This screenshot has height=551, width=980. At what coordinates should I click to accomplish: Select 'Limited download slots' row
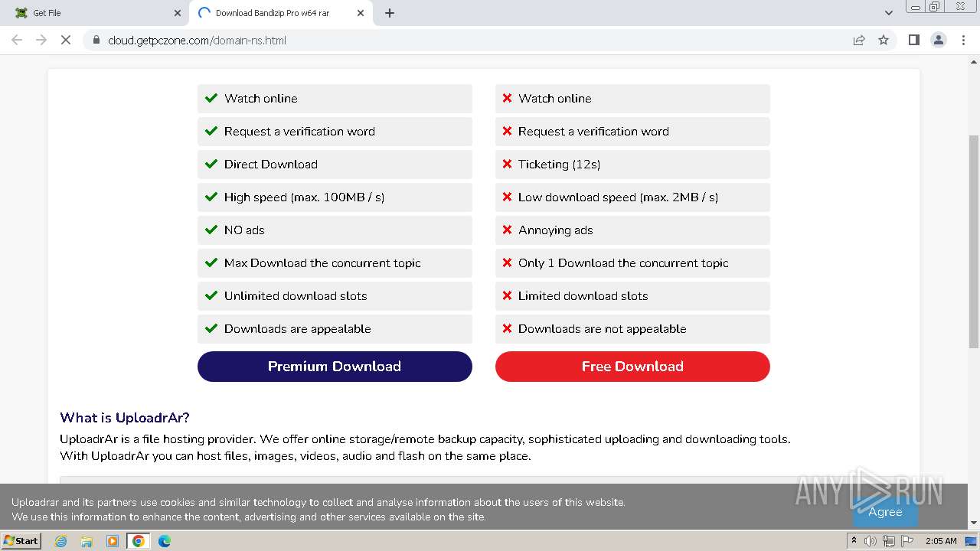[x=632, y=296]
